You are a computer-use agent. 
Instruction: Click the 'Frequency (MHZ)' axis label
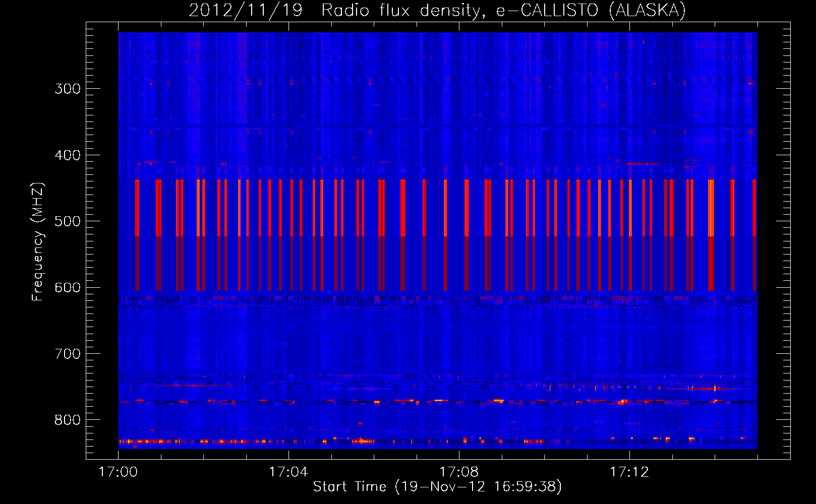(x=38, y=242)
